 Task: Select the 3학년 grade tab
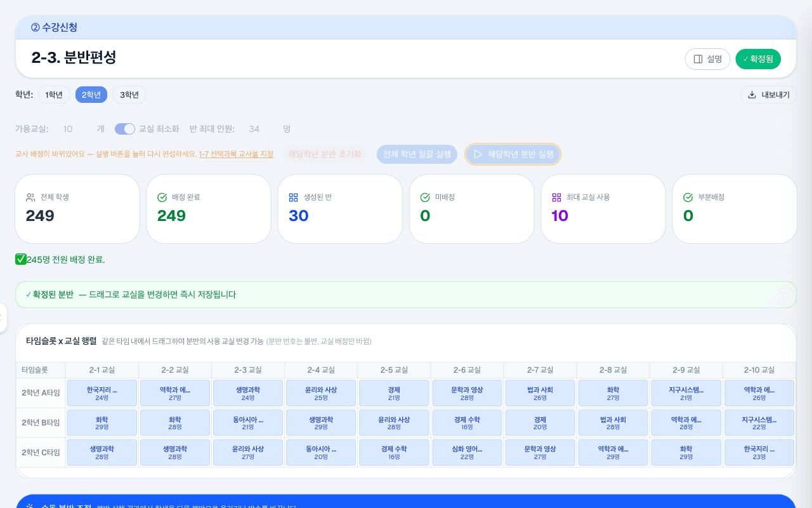coord(129,95)
